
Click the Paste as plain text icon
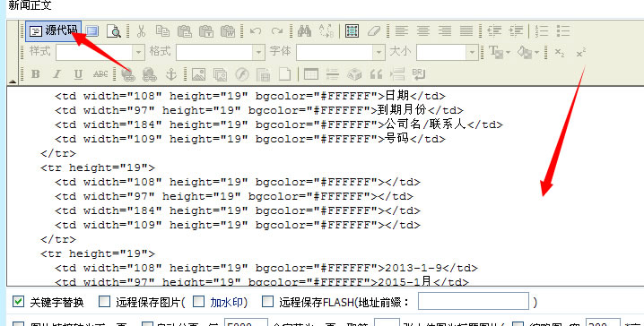[x=206, y=31]
